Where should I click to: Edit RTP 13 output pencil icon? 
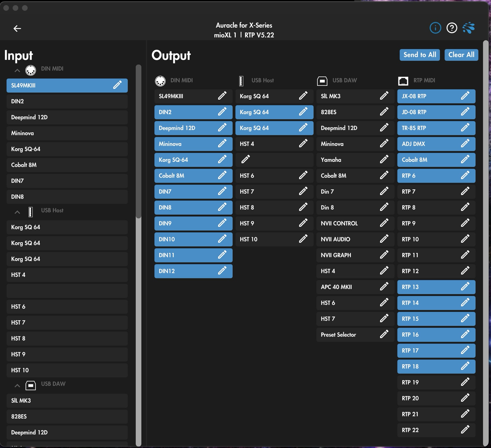pyautogui.click(x=465, y=286)
